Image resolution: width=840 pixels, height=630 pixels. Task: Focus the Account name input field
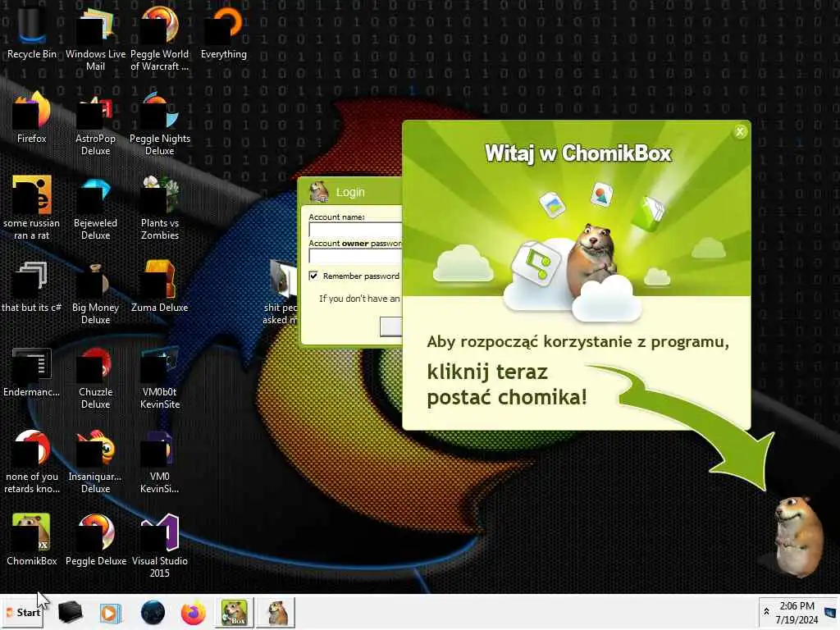coord(355,230)
